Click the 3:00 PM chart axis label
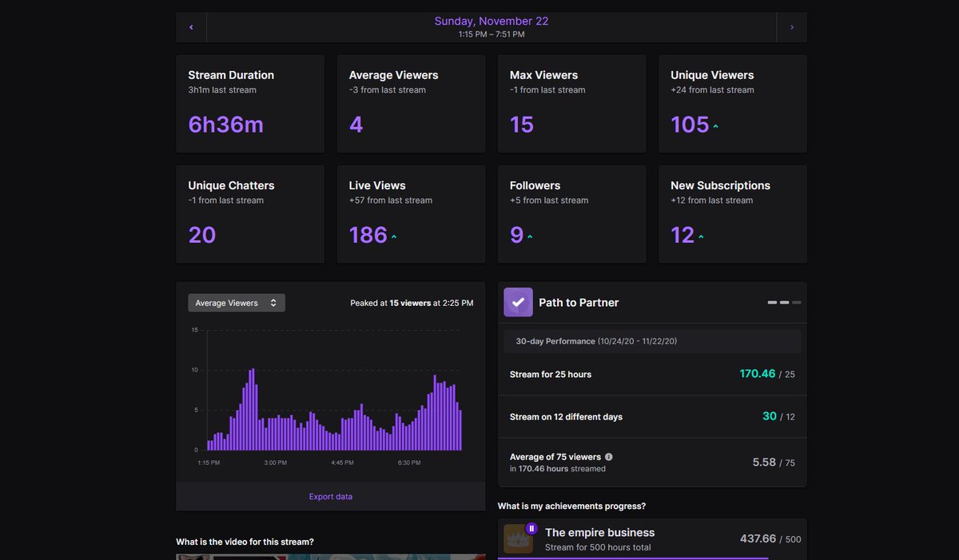Viewport: 959px width, 560px height. (x=276, y=463)
